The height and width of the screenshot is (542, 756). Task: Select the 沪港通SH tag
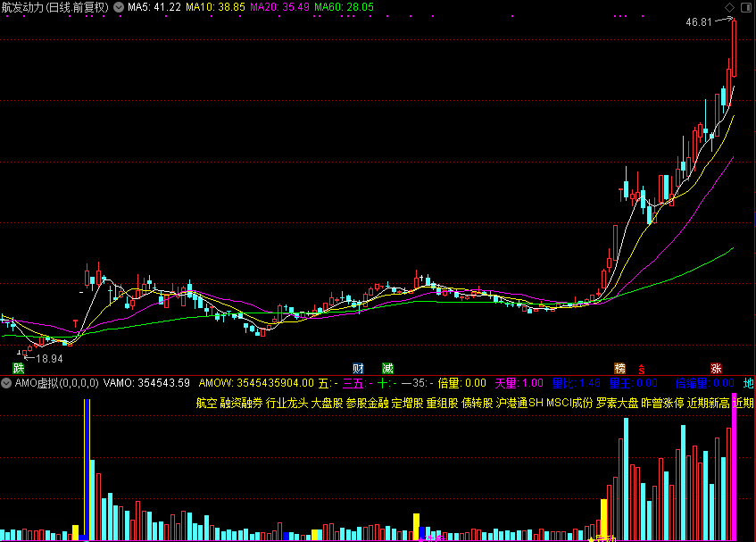[519, 403]
